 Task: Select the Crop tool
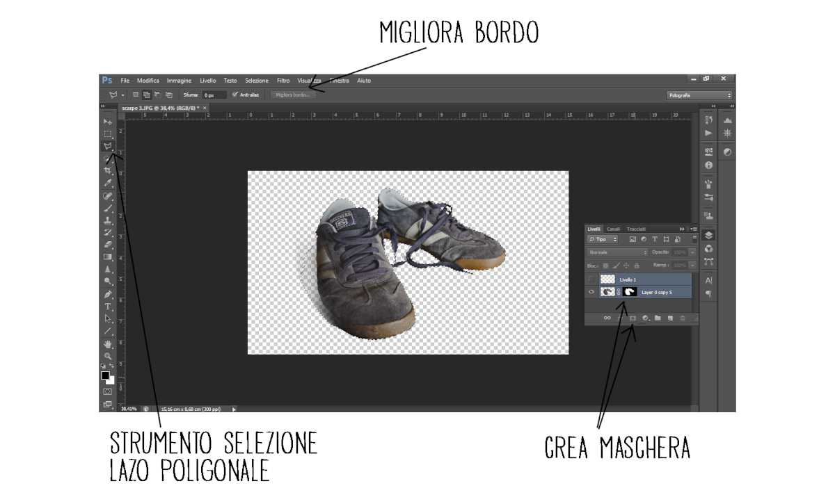coord(107,170)
